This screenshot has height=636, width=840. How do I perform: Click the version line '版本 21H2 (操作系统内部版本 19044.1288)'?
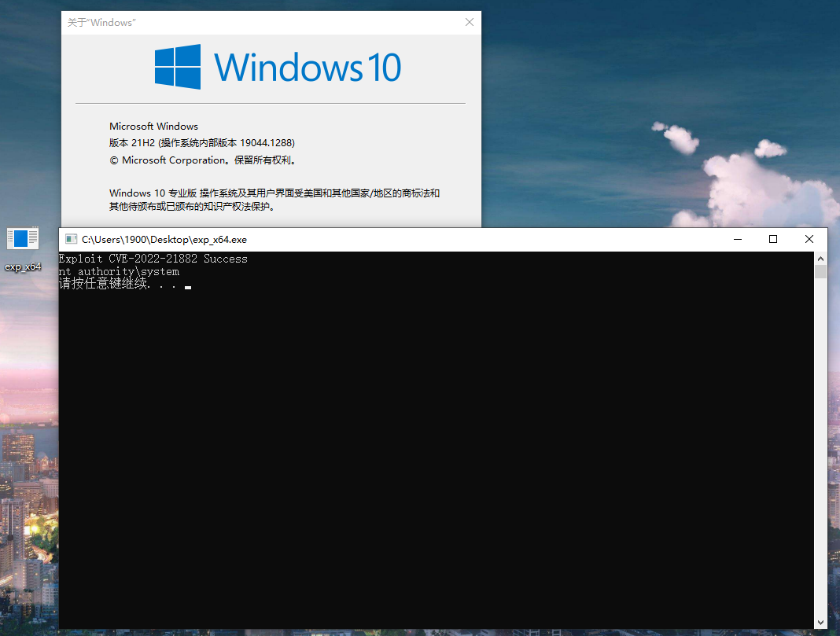coord(202,143)
